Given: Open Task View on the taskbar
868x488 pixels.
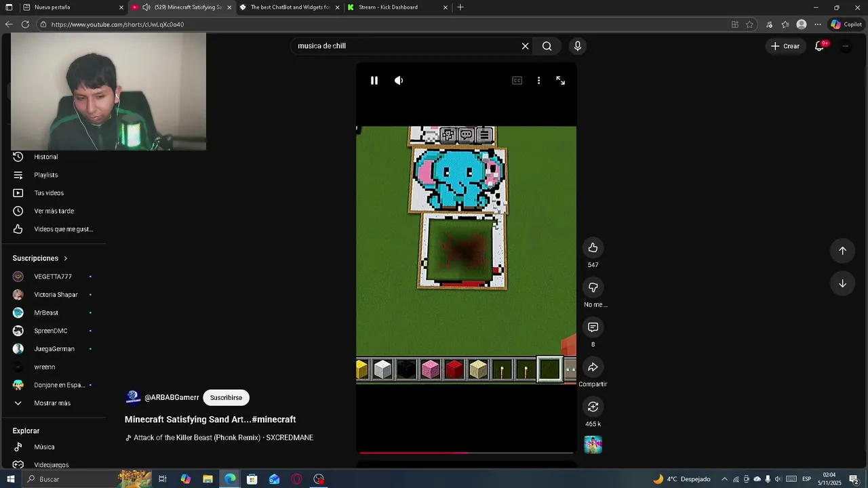Looking at the screenshot, I should coord(163,479).
